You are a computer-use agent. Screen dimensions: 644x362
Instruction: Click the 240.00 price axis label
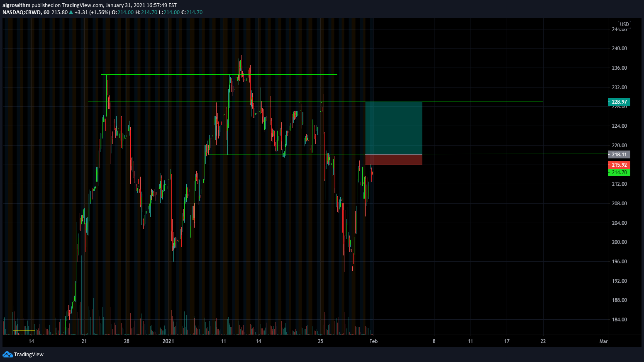[x=619, y=49]
